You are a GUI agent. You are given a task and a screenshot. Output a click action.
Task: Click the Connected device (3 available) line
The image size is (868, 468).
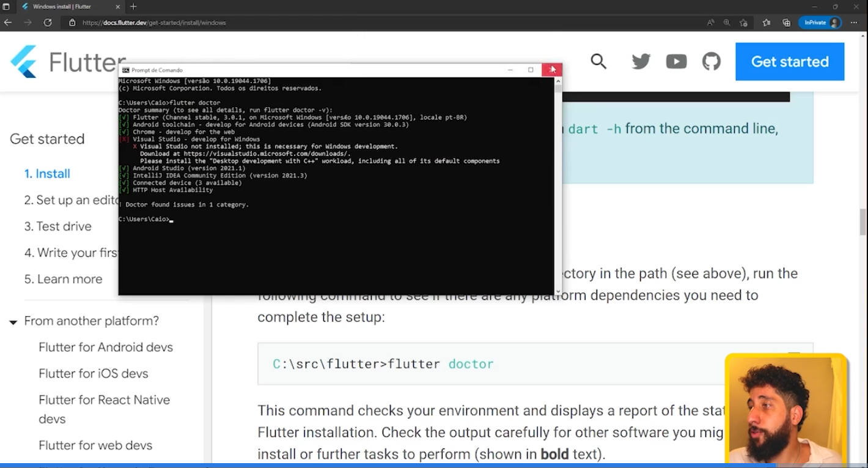[180, 183]
